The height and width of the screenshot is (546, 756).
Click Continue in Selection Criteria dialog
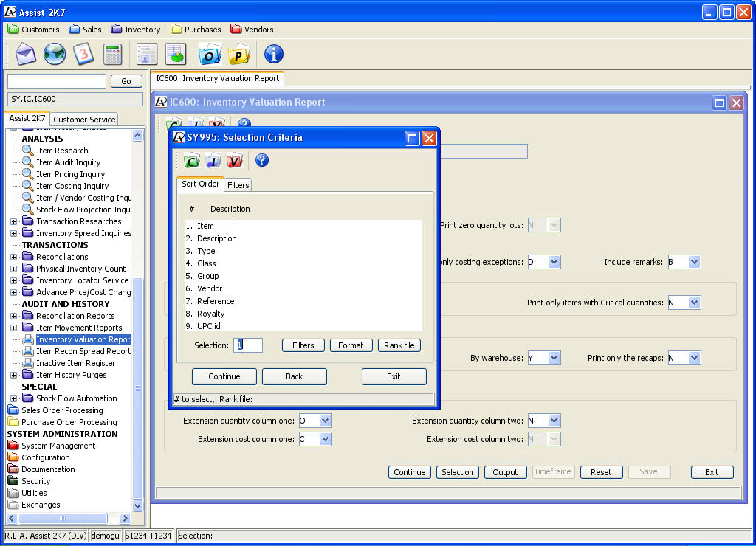click(x=224, y=376)
